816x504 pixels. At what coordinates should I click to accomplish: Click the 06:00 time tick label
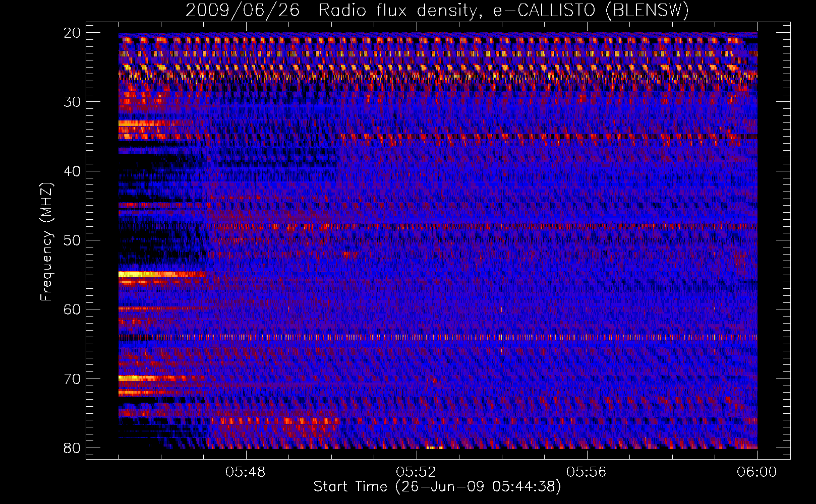coord(756,472)
